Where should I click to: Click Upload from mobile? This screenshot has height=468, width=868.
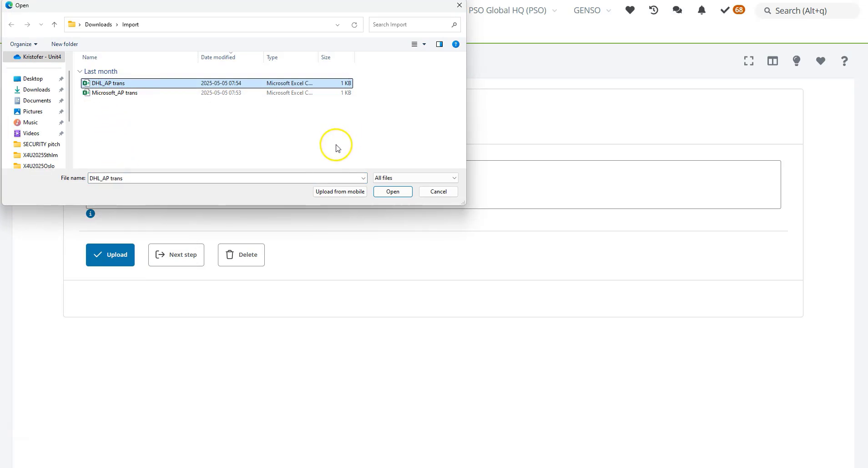340,191
